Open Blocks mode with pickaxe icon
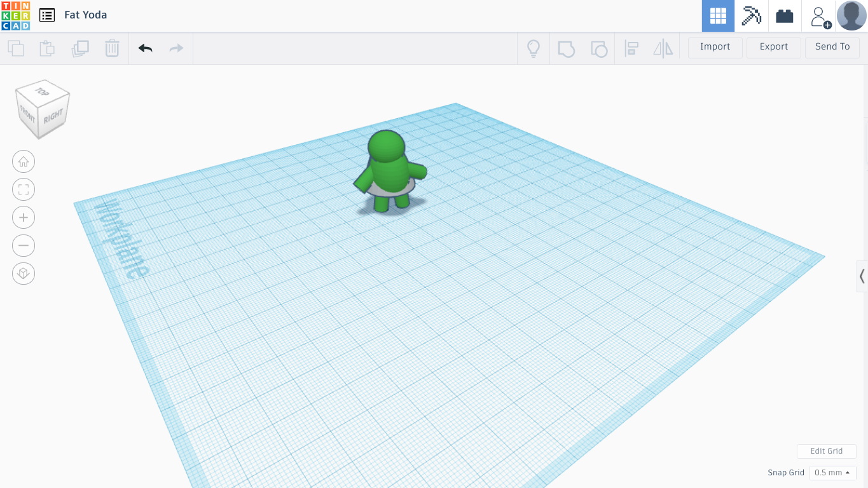868x488 pixels. click(x=752, y=16)
